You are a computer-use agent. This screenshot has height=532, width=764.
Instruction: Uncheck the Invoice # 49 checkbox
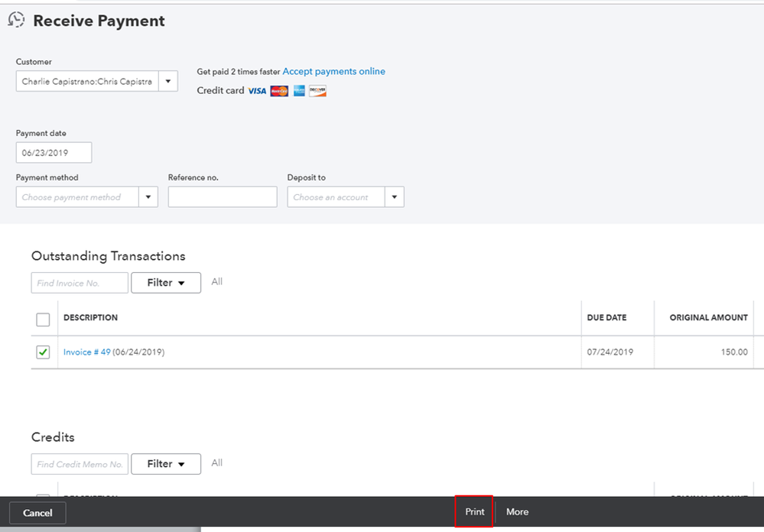43,352
